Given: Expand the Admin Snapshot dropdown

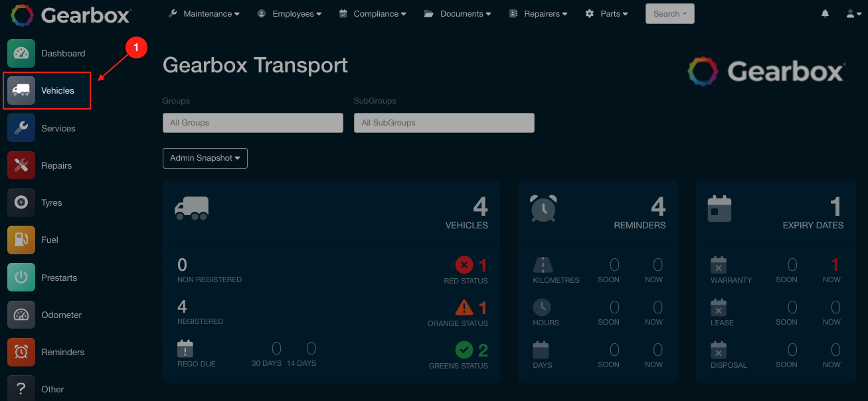Looking at the screenshot, I should pos(205,158).
